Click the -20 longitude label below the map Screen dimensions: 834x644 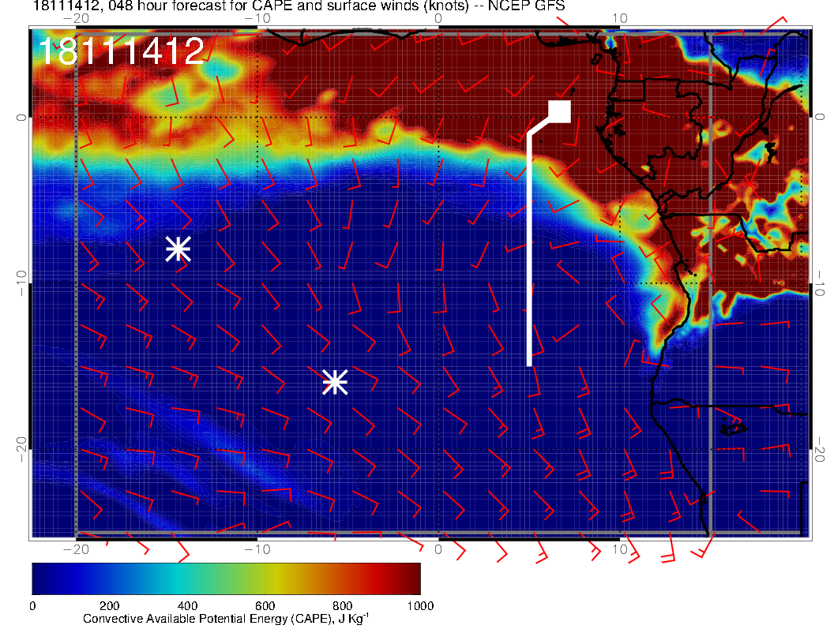pos(75,549)
